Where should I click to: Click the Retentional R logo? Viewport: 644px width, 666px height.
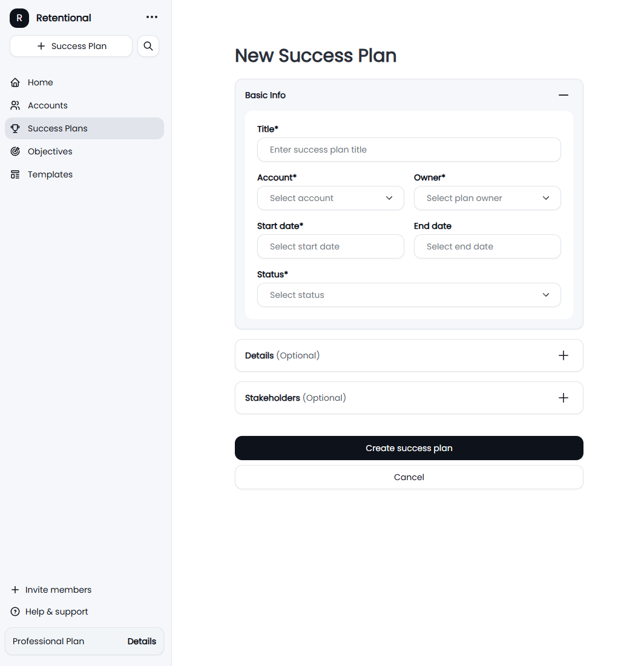click(19, 18)
